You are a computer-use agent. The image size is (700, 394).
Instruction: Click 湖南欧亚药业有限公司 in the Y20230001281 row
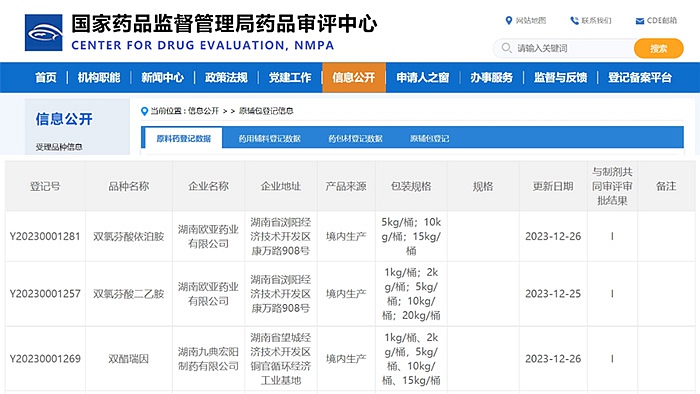coord(208,236)
